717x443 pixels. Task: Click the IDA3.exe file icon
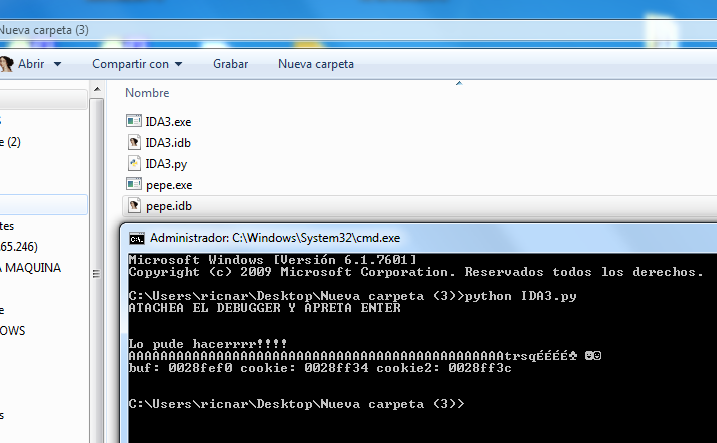(134, 121)
